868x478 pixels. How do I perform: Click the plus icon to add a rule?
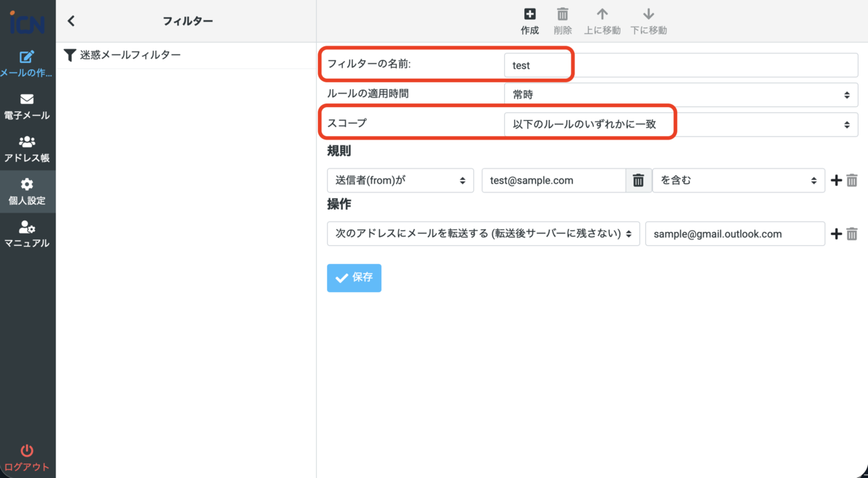836,180
